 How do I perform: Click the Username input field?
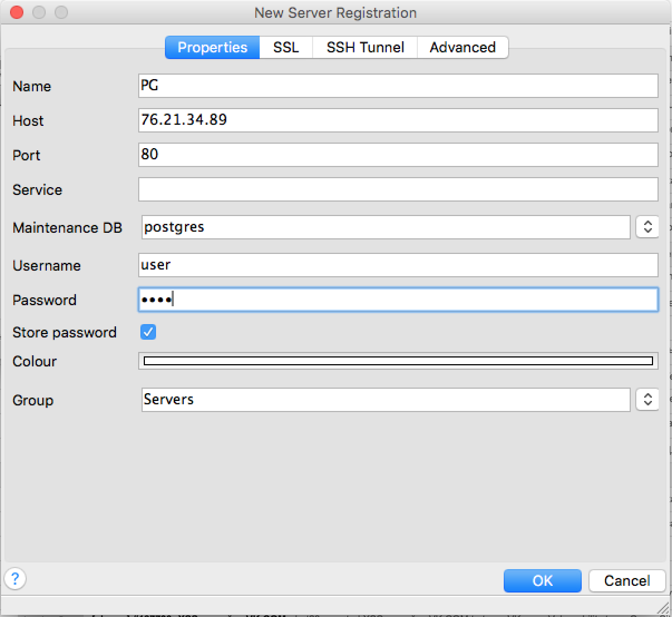click(x=398, y=265)
